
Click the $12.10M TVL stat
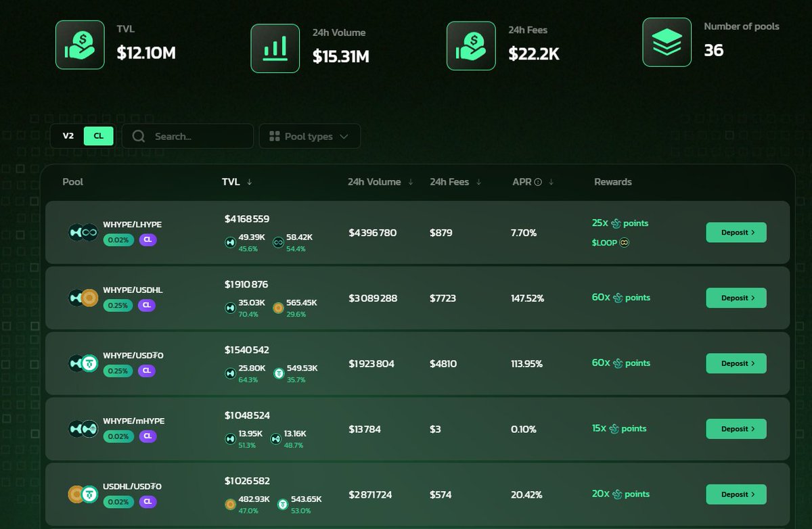pyautogui.click(x=146, y=53)
